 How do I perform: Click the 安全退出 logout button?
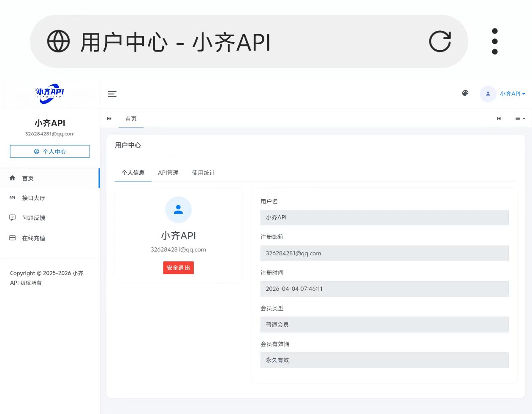point(178,268)
